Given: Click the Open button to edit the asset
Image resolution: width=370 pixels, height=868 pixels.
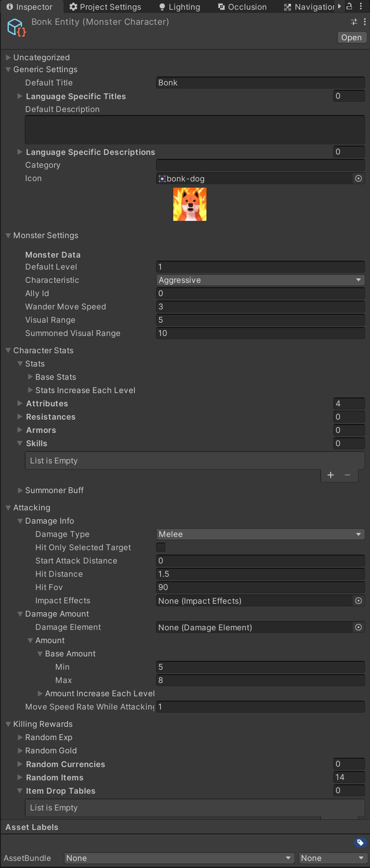Looking at the screenshot, I should pyautogui.click(x=351, y=37).
